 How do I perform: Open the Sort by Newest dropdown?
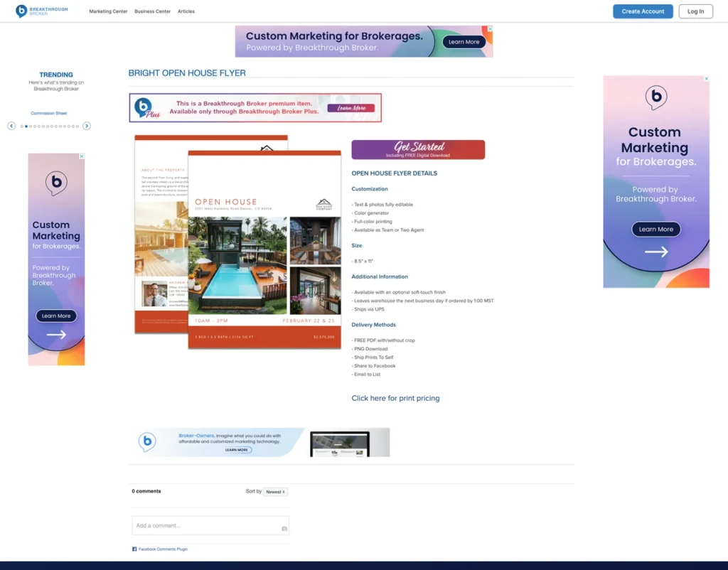tap(275, 491)
